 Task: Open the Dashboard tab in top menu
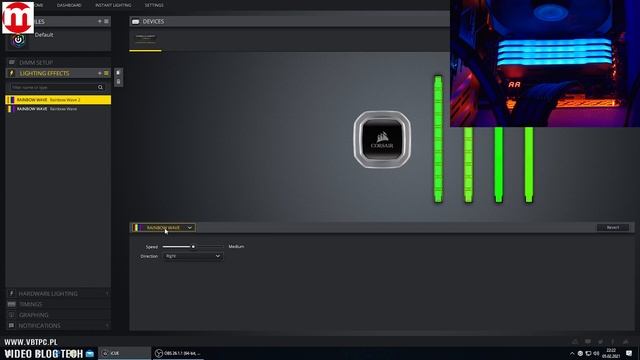pos(69,5)
